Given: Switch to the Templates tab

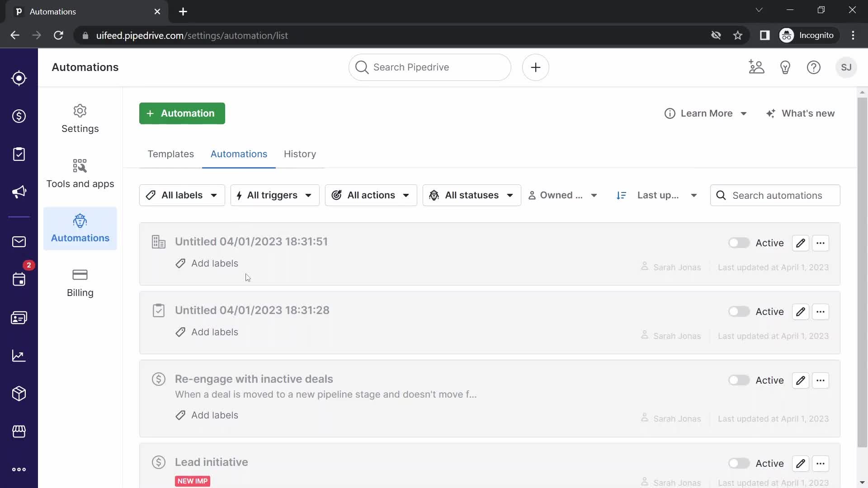Looking at the screenshot, I should (x=171, y=154).
